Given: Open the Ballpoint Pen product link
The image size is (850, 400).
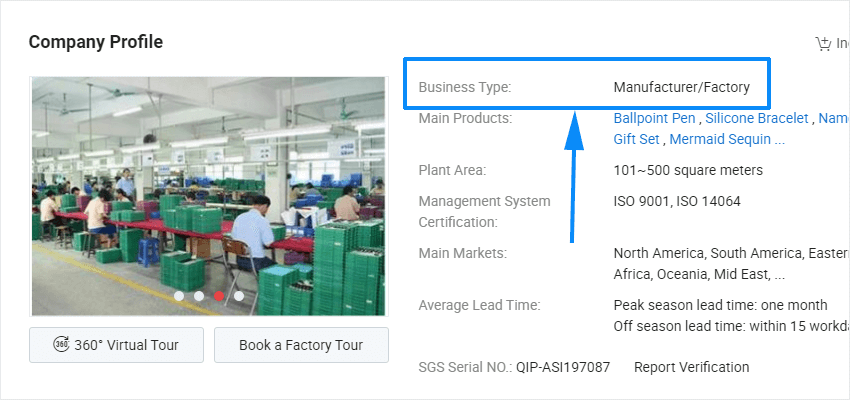Looking at the screenshot, I should (x=654, y=118).
